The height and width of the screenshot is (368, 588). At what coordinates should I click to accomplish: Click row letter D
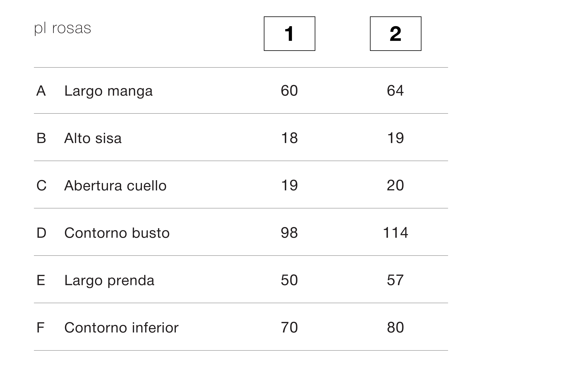coord(41,233)
